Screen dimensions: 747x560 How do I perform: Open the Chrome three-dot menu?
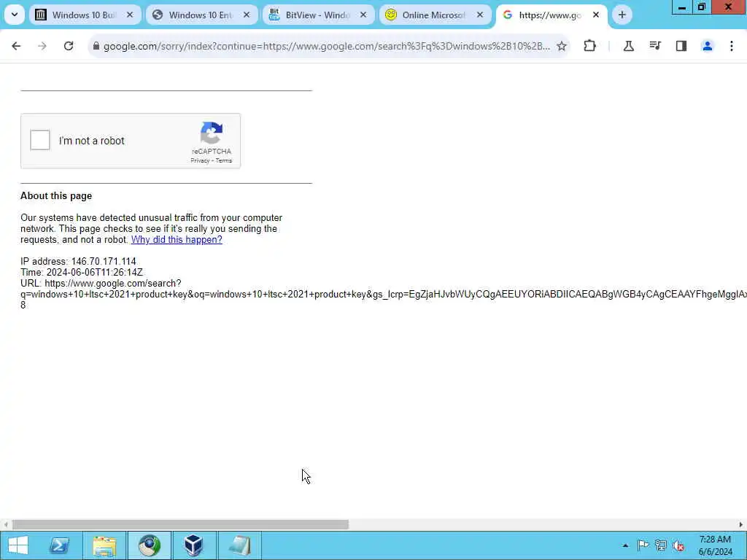coord(732,46)
